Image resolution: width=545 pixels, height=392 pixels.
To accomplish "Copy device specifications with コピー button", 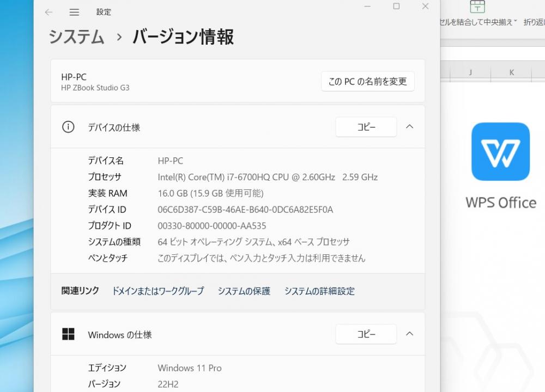I will 366,127.
